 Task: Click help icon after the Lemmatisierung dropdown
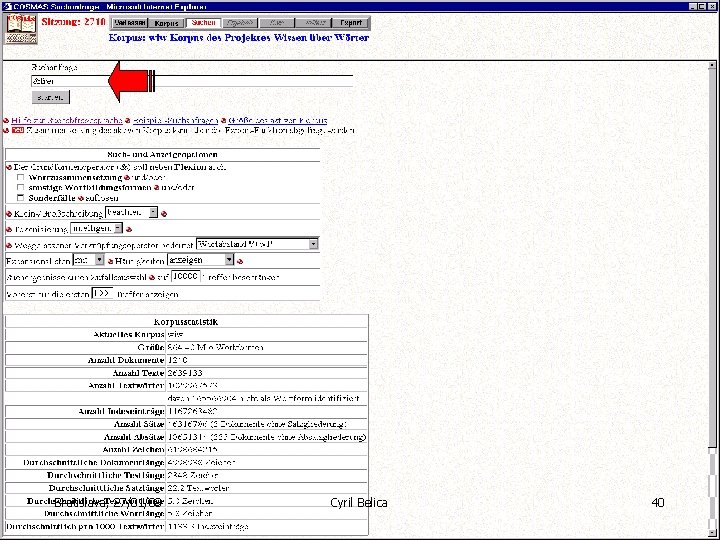129,229
